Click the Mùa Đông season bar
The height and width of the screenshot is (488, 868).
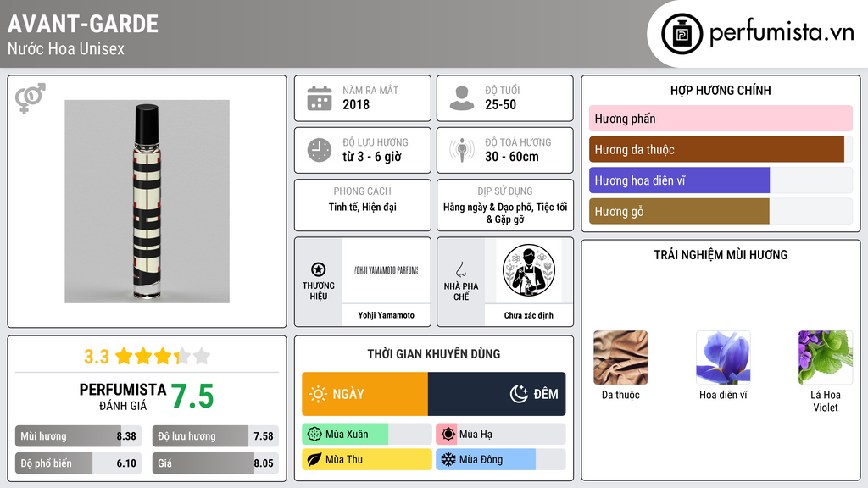point(500,459)
